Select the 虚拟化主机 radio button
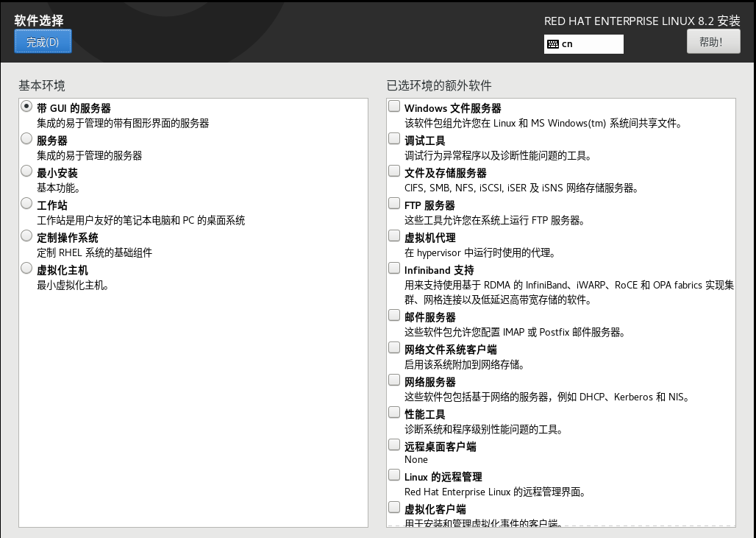Screen dimensions: 756x538 (26, 268)
